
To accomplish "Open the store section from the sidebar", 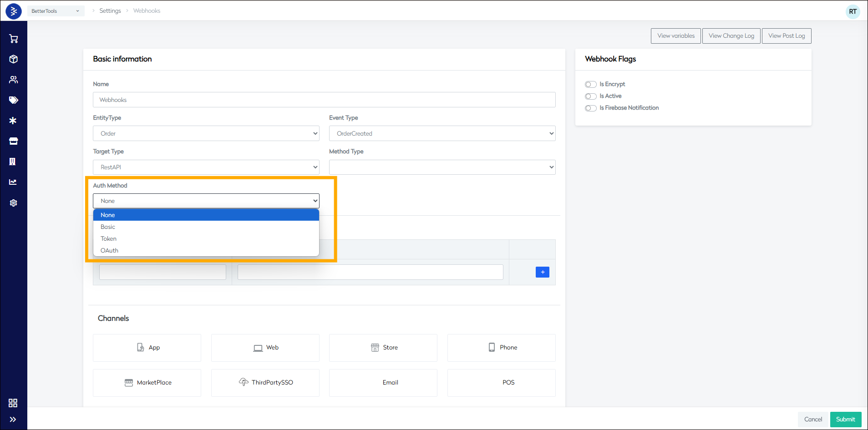I will tap(13, 141).
